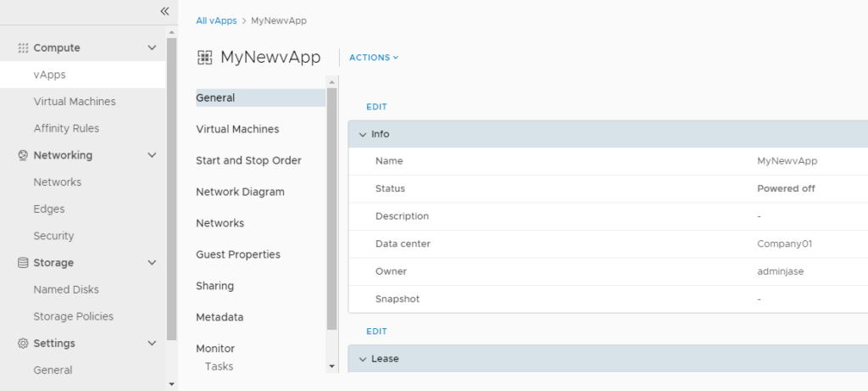Open Named Disks in sidebar
Screen dimensions: 868x391
click(66, 290)
